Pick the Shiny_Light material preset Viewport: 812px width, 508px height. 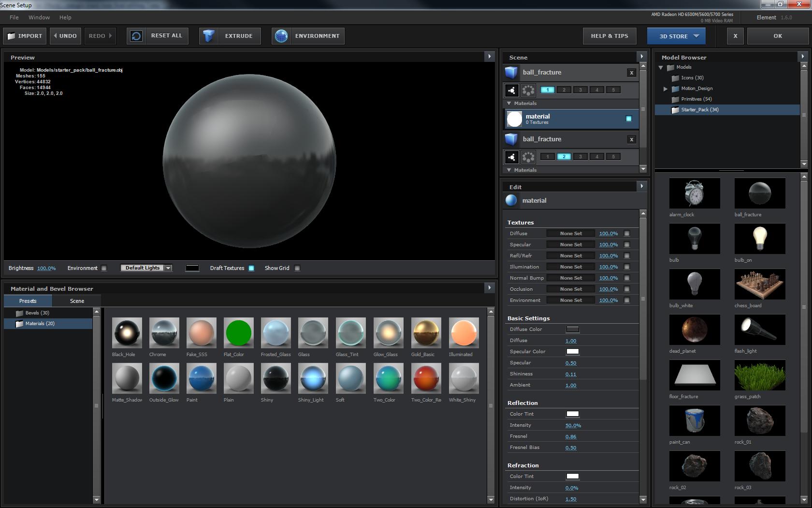pyautogui.click(x=313, y=378)
